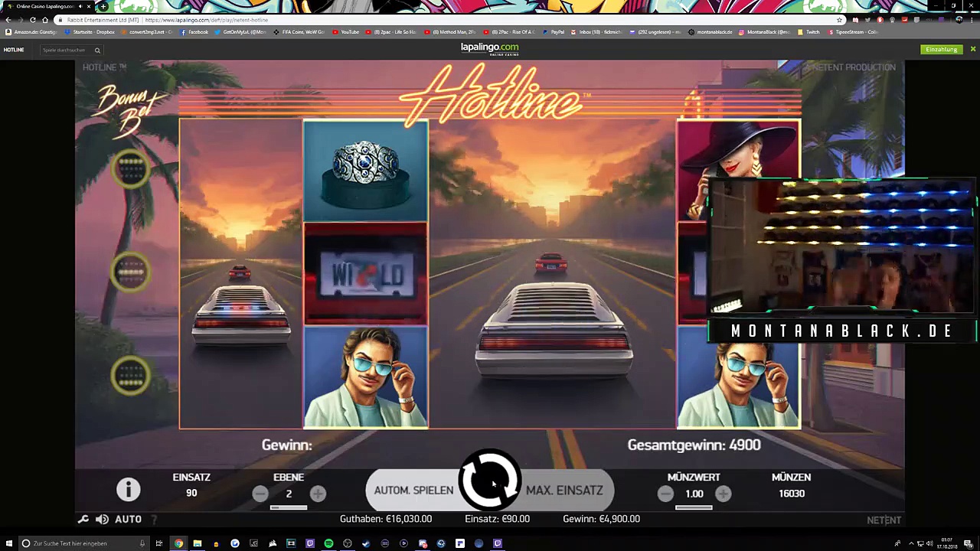The width and height of the screenshot is (980, 551).
Task: Mute game sound via speaker icon
Action: point(102,520)
